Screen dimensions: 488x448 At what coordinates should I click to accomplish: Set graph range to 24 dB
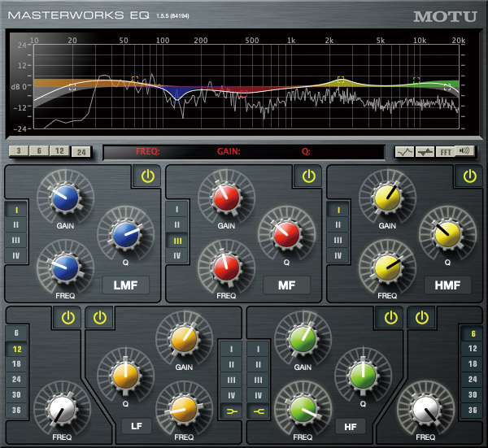(81, 152)
